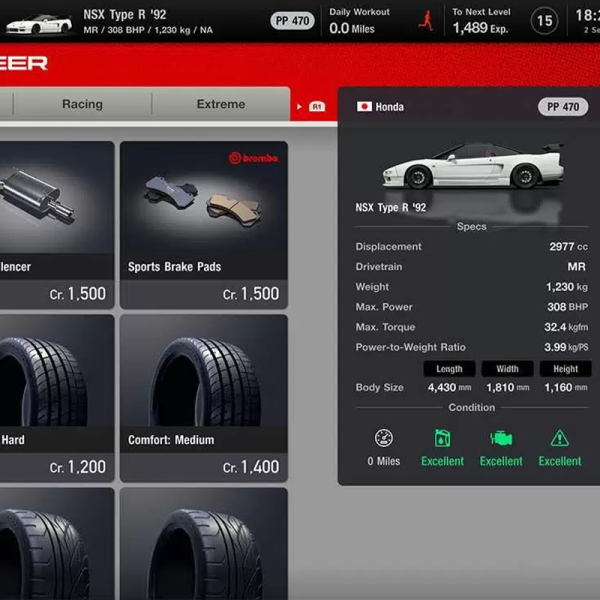Image resolution: width=600 pixels, height=600 pixels.
Task: Click the 1,489 Exp. to next level text
Action: [480, 28]
